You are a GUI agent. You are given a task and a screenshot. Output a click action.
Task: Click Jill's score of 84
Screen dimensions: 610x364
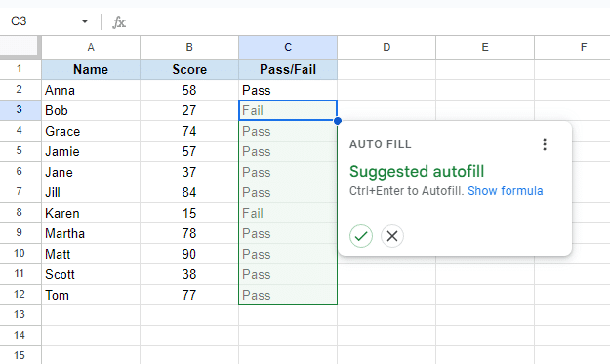(x=189, y=192)
